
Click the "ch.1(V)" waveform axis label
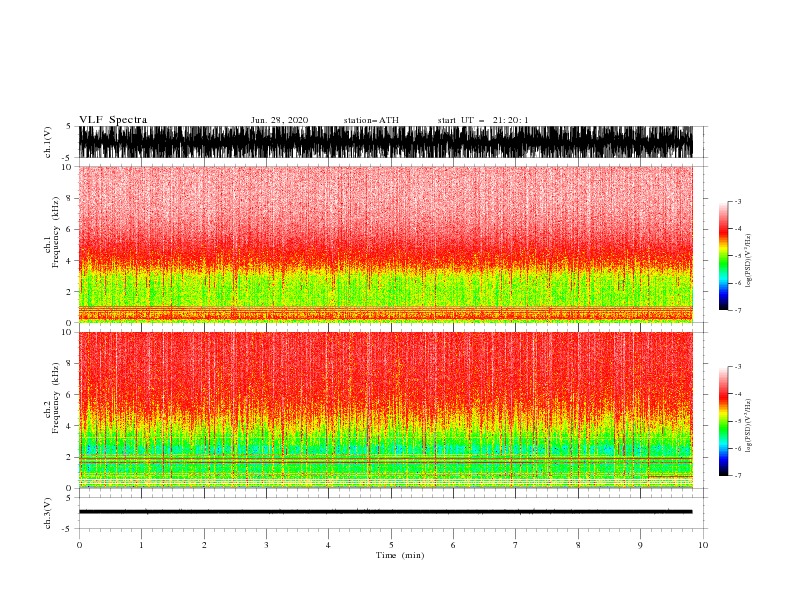click(48, 142)
